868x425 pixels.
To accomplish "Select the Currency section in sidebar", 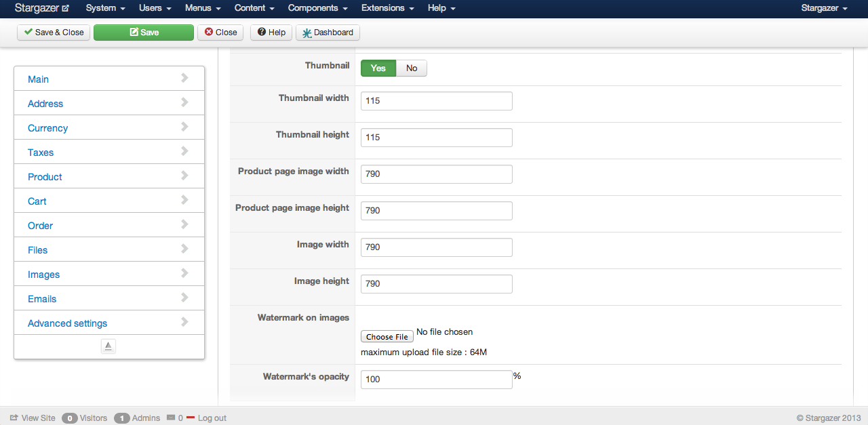I will 47,128.
